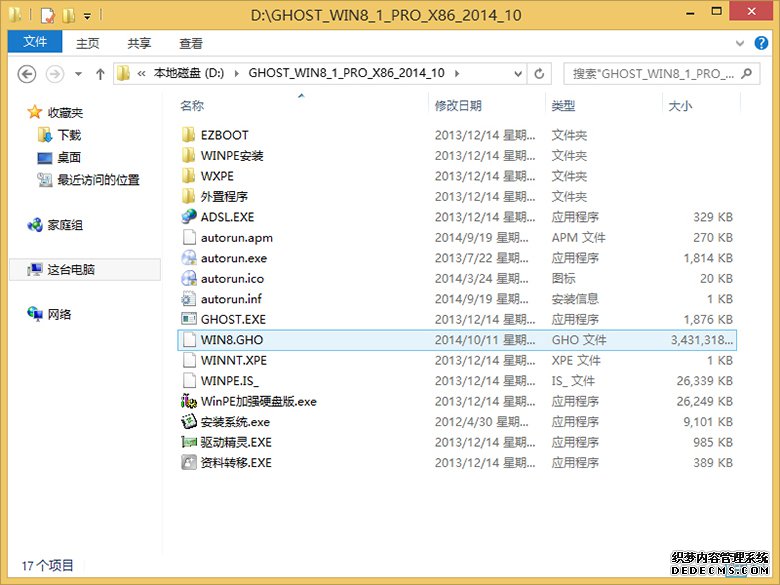Click the autorun.ico icon

click(x=189, y=278)
